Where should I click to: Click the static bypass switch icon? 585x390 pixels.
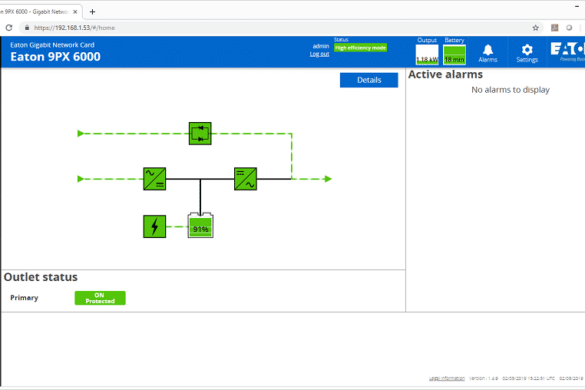(200, 134)
